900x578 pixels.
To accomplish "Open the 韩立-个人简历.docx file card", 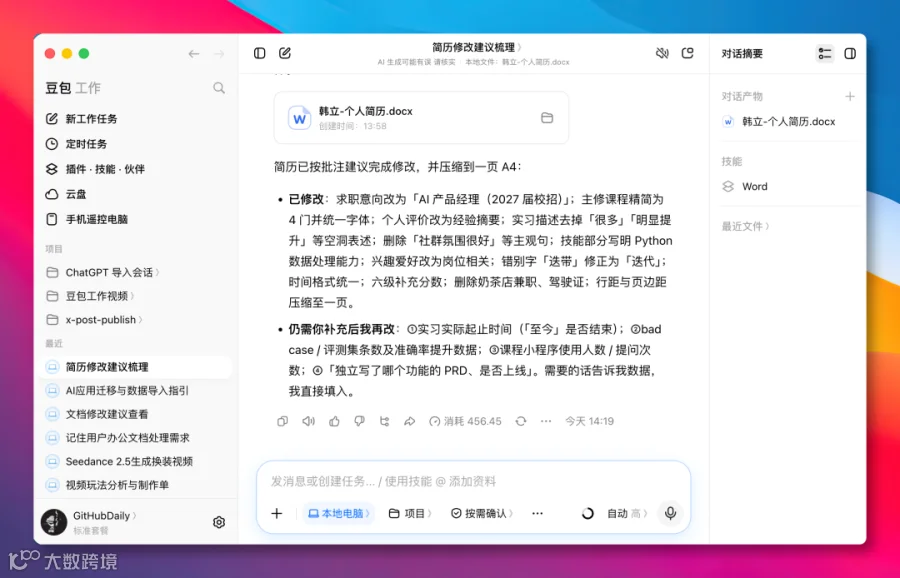I will point(421,118).
